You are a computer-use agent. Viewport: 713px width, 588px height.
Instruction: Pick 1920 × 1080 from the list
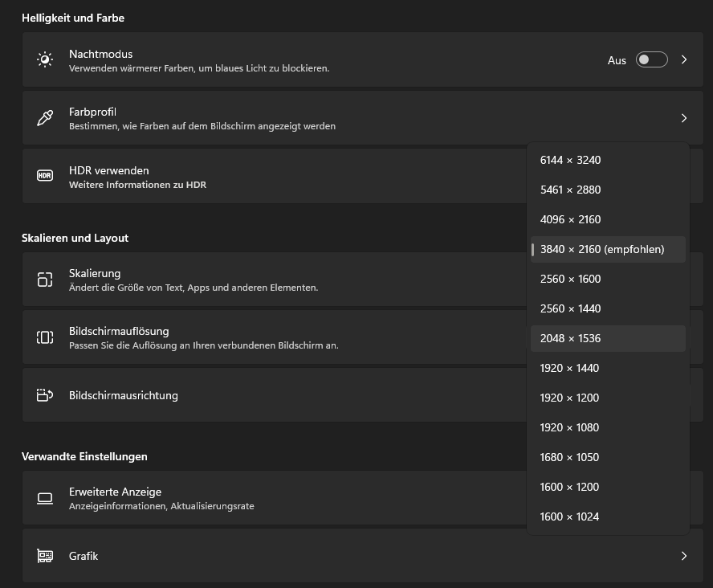(570, 427)
